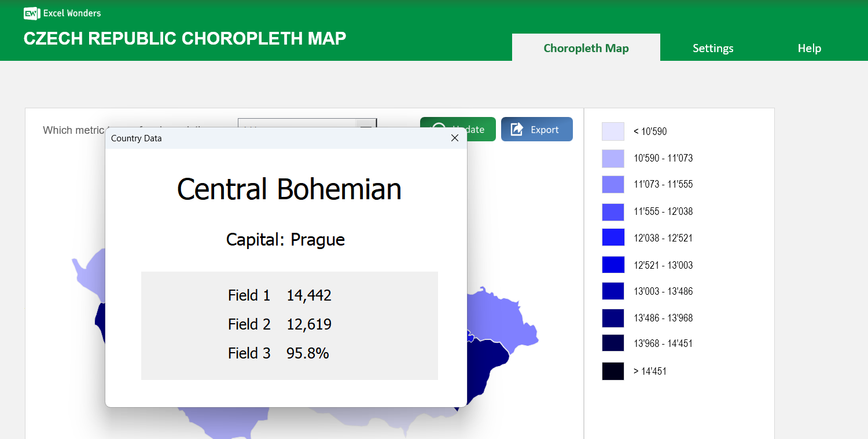Click the Field 3 percentage value
This screenshot has height=439, width=868.
pyautogui.click(x=308, y=353)
